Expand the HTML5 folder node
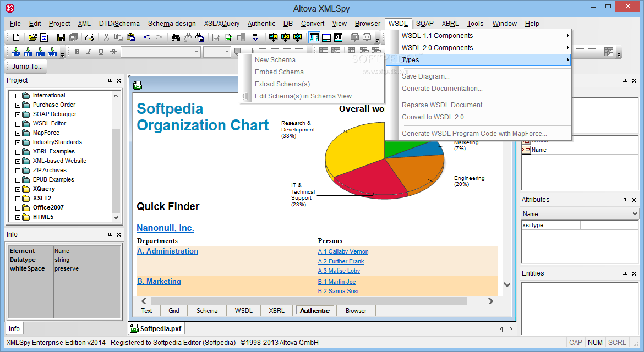The height and width of the screenshot is (352, 644). pos(18,217)
